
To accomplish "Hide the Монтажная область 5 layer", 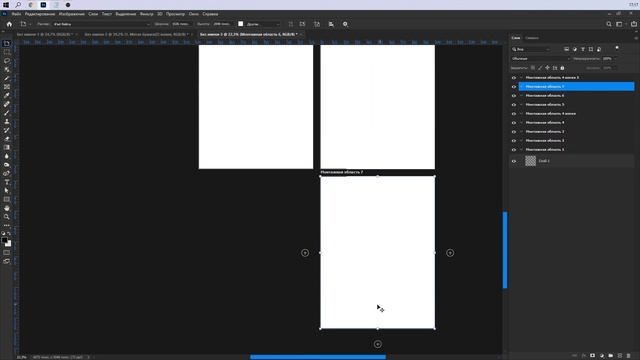I will [x=514, y=104].
